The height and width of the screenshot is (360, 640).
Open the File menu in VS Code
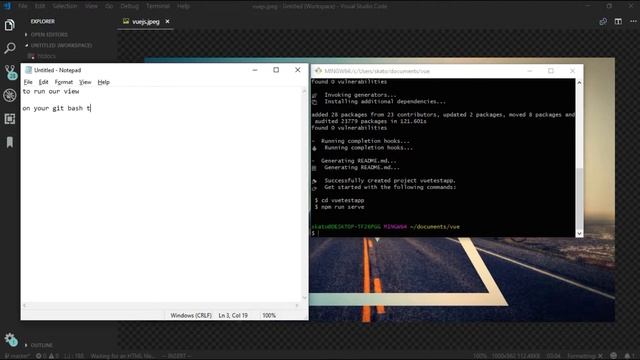23,6
